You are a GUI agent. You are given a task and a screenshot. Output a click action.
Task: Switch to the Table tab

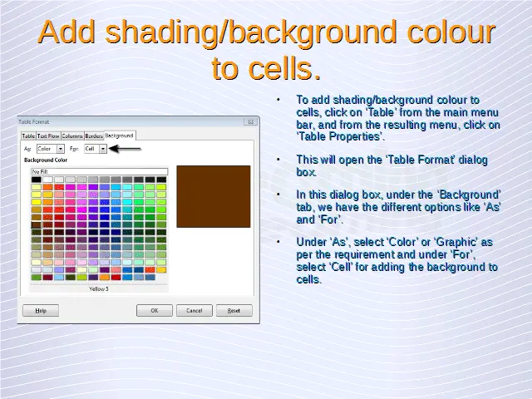(x=27, y=135)
